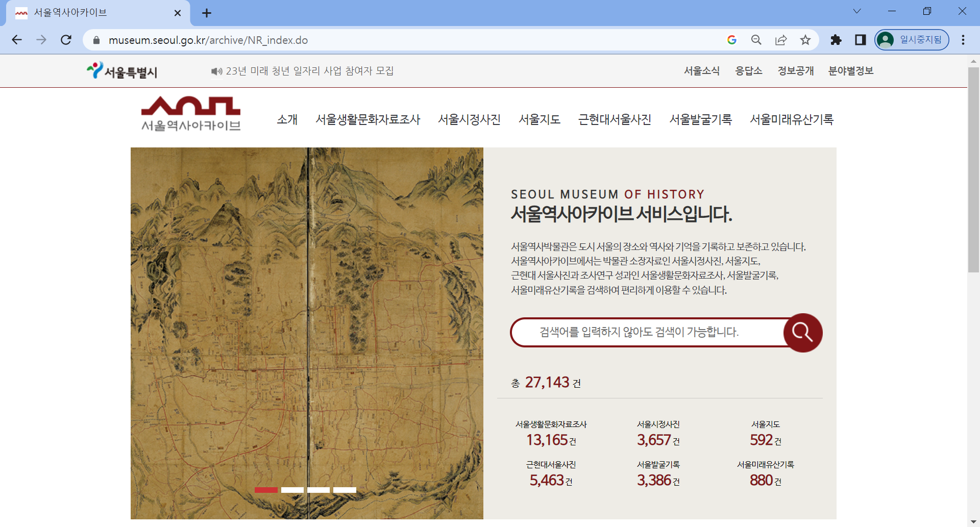This screenshot has width=980, height=527.
Task: Select the first red slide indicator
Action: click(266, 490)
